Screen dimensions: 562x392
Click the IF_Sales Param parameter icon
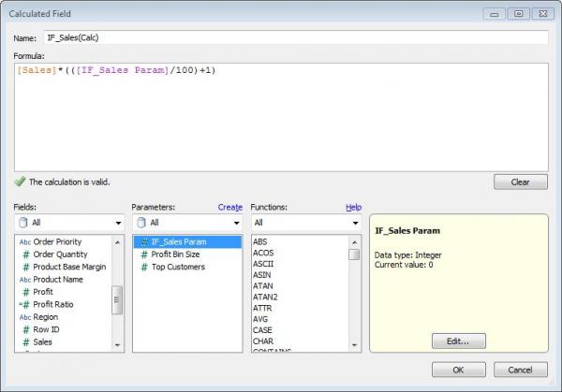point(143,241)
